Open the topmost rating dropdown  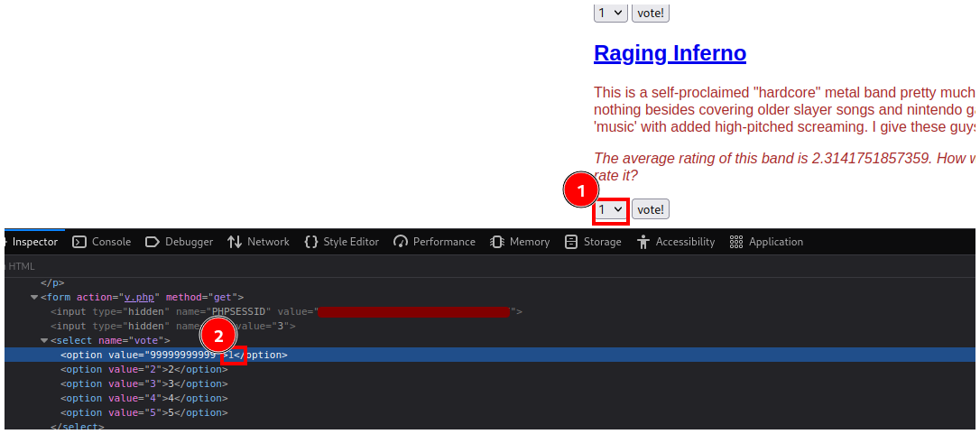(610, 13)
